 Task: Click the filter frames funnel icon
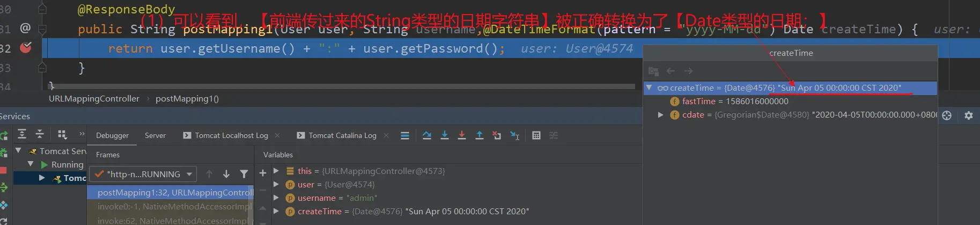(x=244, y=174)
